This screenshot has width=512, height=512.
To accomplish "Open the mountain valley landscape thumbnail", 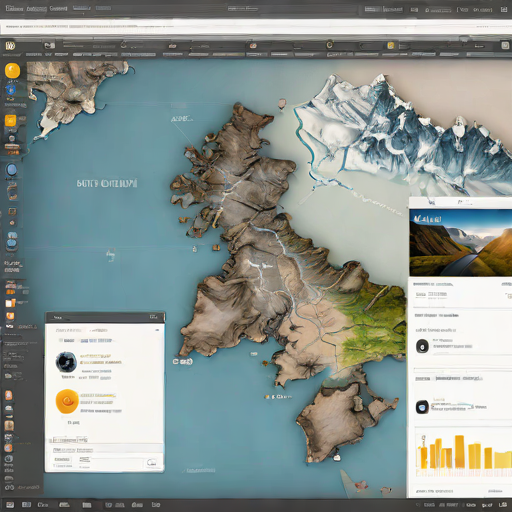I will tap(460, 242).
